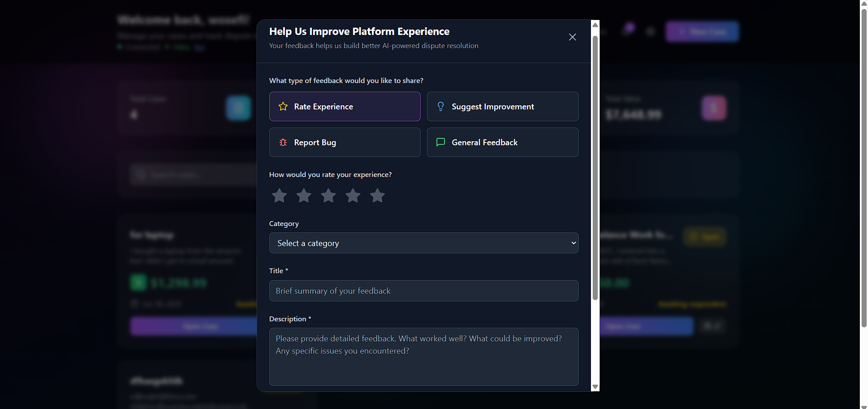Close the feedback dialog with X icon

click(572, 37)
